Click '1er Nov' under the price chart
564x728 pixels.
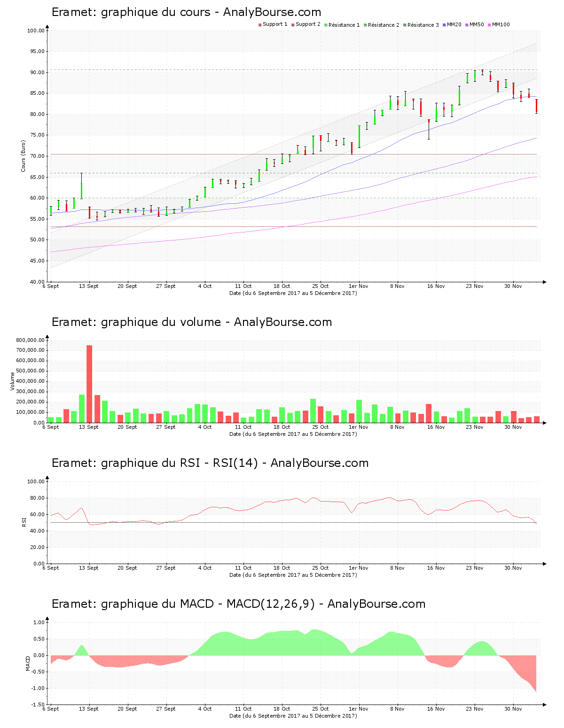click(x=359, y=286)
